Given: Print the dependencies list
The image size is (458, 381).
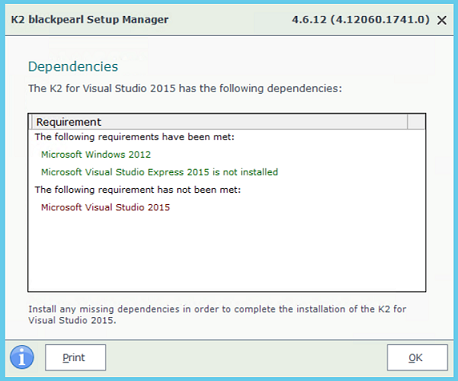Looking at the screenshot, I should click(76, 358).
